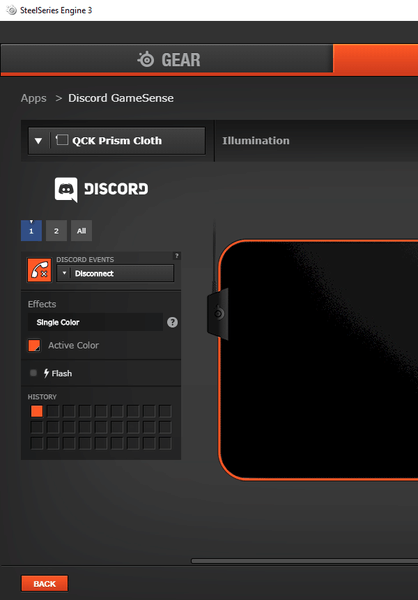Click the orange tab beside GEAR
The image size is (418, 600).
point(376,60)
